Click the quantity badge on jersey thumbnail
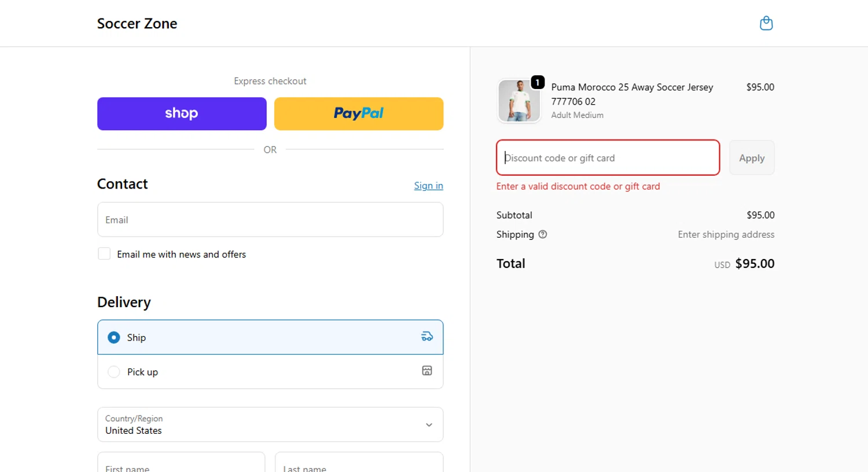The image size is (868, 472). point(538,83)
